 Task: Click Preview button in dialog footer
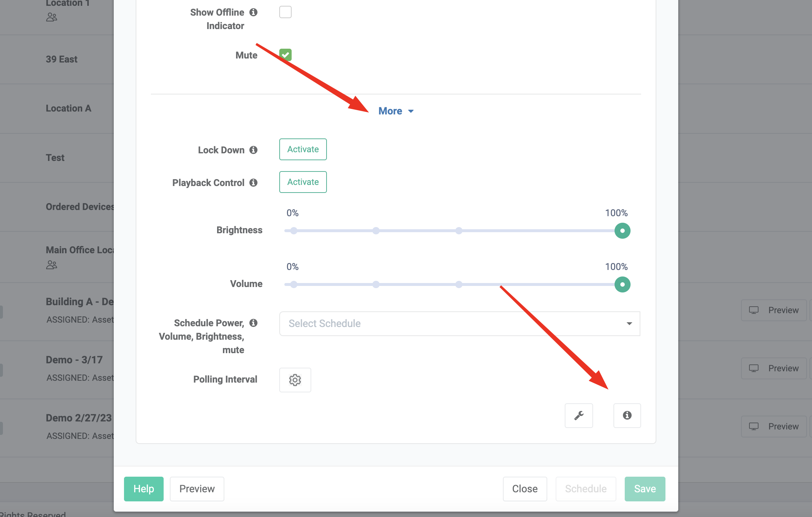click(x=197, y=489)
